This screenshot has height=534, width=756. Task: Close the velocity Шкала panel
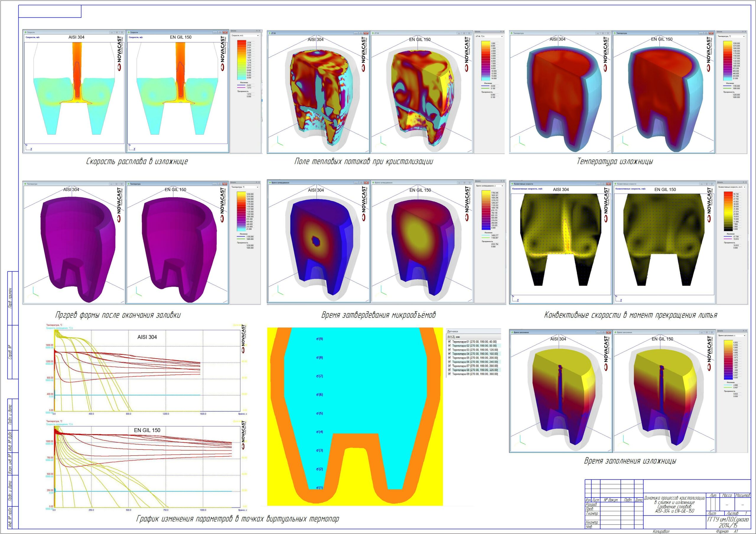[260, 31]
